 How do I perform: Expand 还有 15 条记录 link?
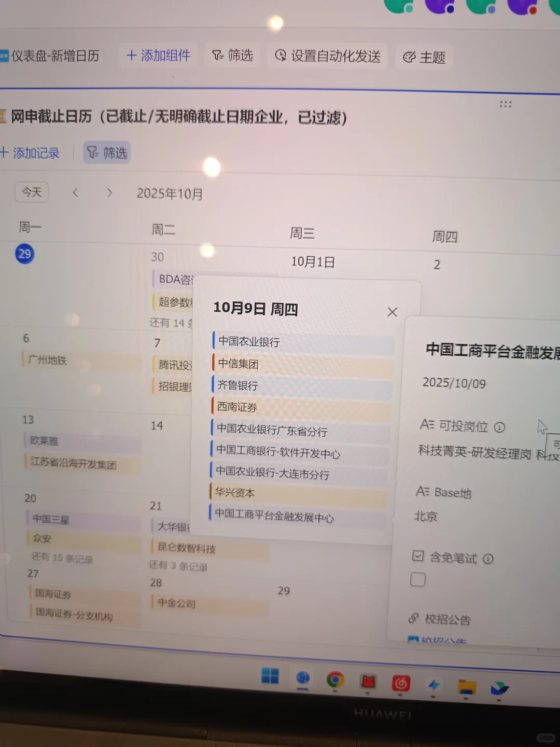tap(62, 559)
